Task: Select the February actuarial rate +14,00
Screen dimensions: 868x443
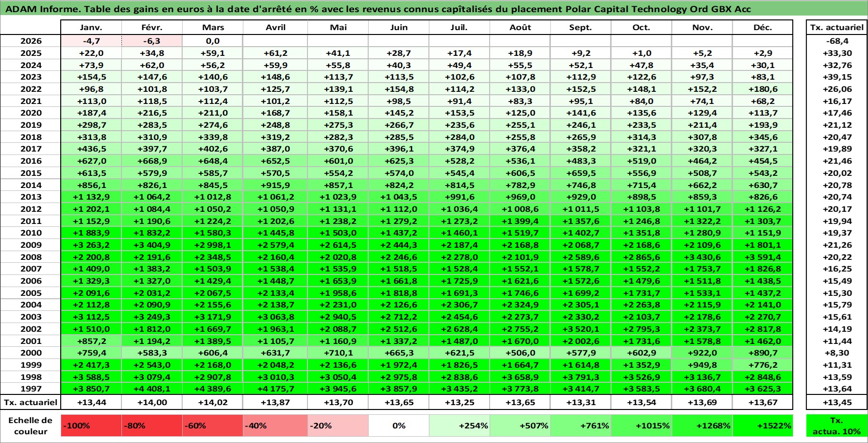Action: pyautogui.click(x=152, y=402)
